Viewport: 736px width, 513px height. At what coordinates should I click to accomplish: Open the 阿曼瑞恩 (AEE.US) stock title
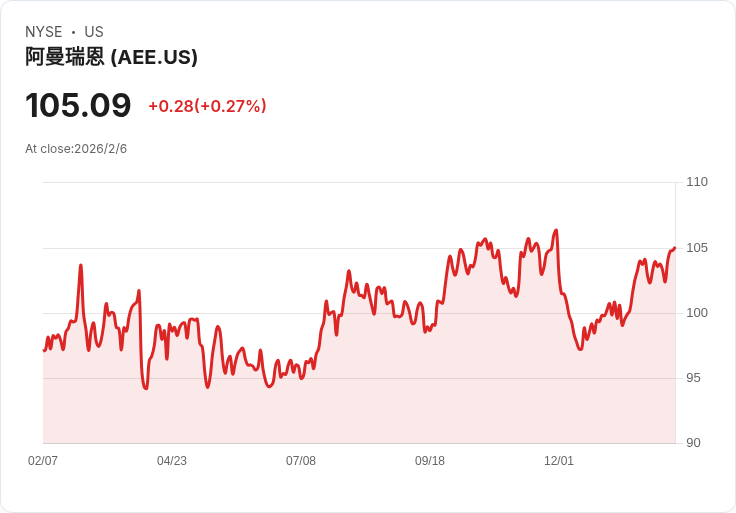[111, 57]
